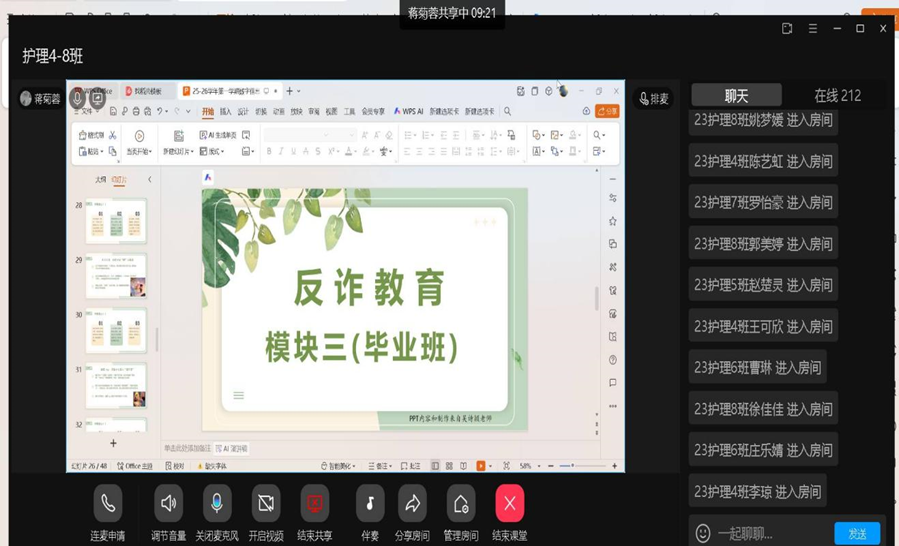The image size is (899, 546).
Task: Open the 连麦申请 call request icon
Action: pyautogui.click(x=108, y=503)
